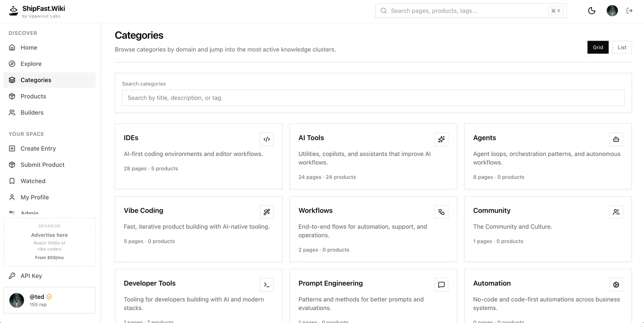Open the IDEs category title

click(131, 138)
